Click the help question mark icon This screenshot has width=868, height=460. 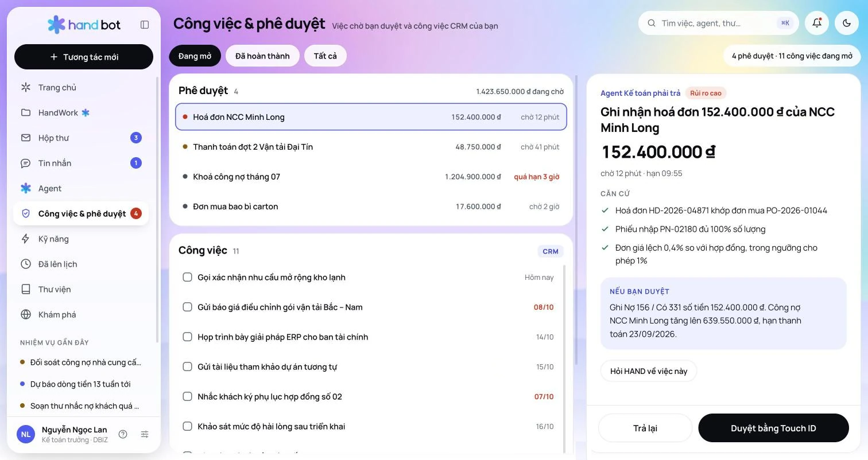(x=123, y=434)
